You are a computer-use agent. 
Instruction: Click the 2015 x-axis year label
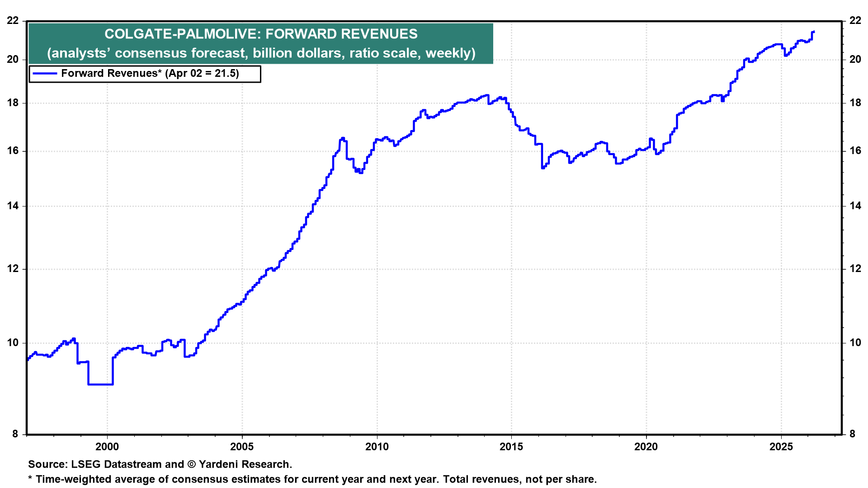[x=511, y=447]
